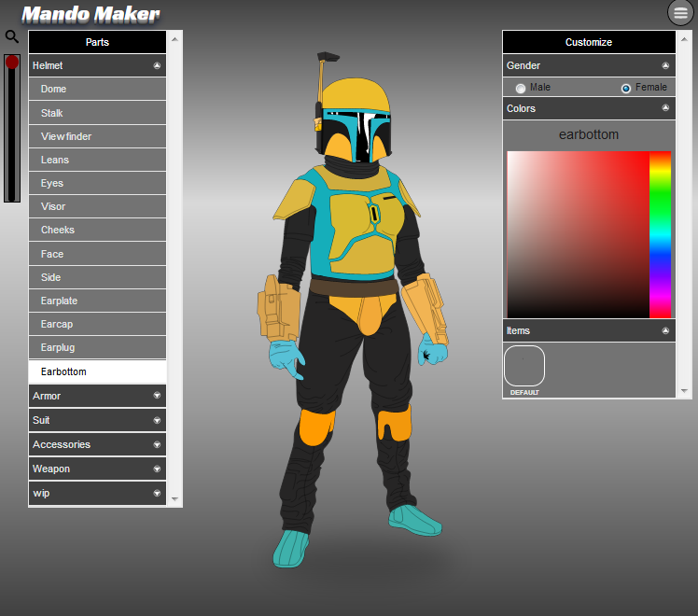Image resolution: width=698 pixels, height=616 pixels.
Task: Click the Mando Maker logo
Action: pyautogui.click(x=91, y=14)
